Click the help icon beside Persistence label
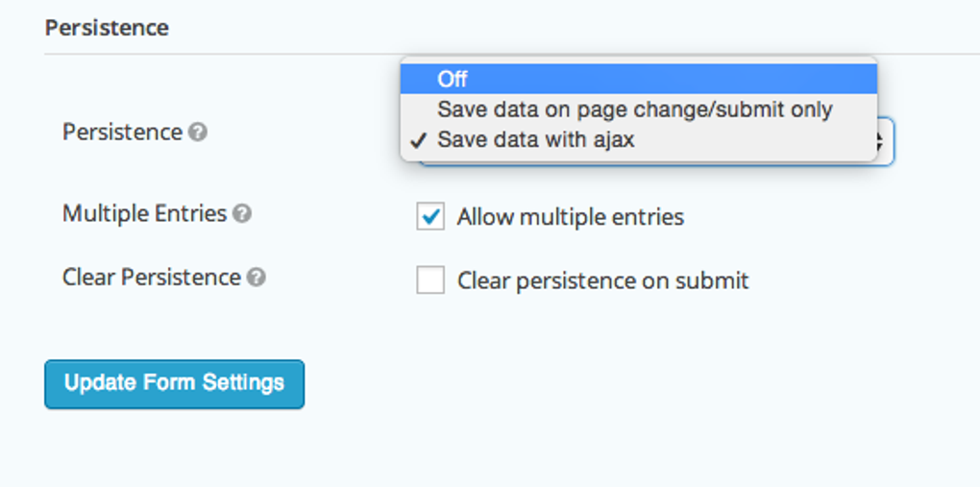 click(x=198, y=133)
